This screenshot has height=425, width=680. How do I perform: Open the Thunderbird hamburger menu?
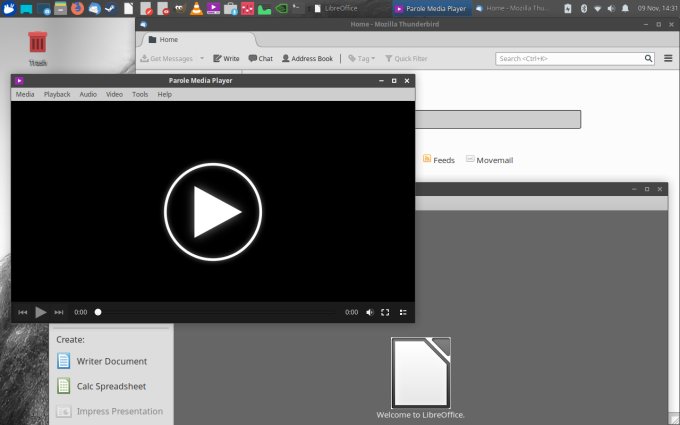click(668, 58)
